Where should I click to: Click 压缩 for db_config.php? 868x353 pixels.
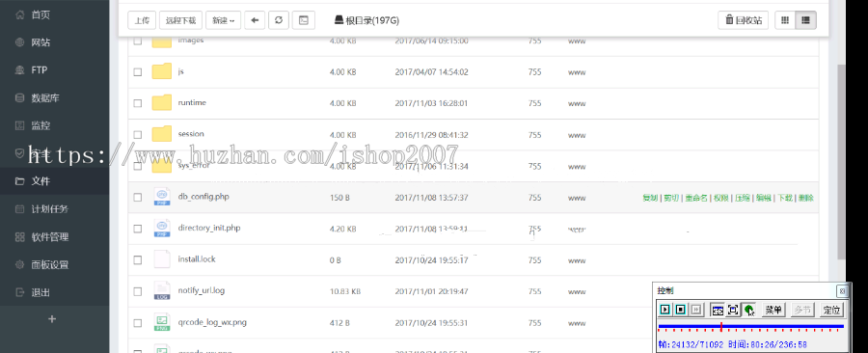coord(743,198)
